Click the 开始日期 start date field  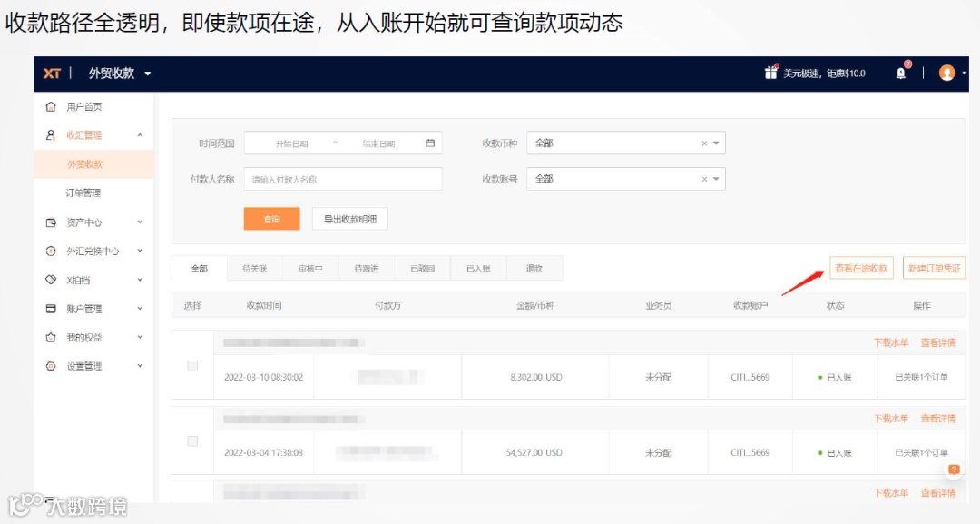coord(292,143)
